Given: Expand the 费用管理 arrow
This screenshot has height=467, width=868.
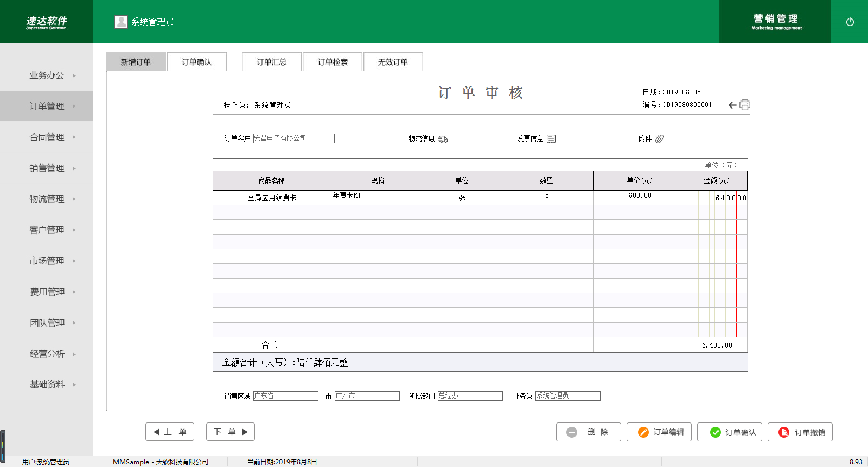Looking at the screenshot, I should pos(74,292).
